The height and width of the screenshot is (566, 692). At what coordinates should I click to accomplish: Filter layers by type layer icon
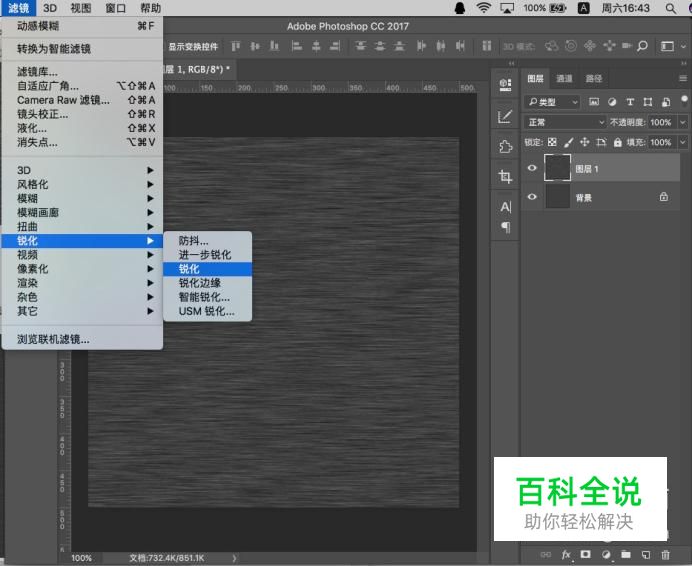tap(630, 102)
